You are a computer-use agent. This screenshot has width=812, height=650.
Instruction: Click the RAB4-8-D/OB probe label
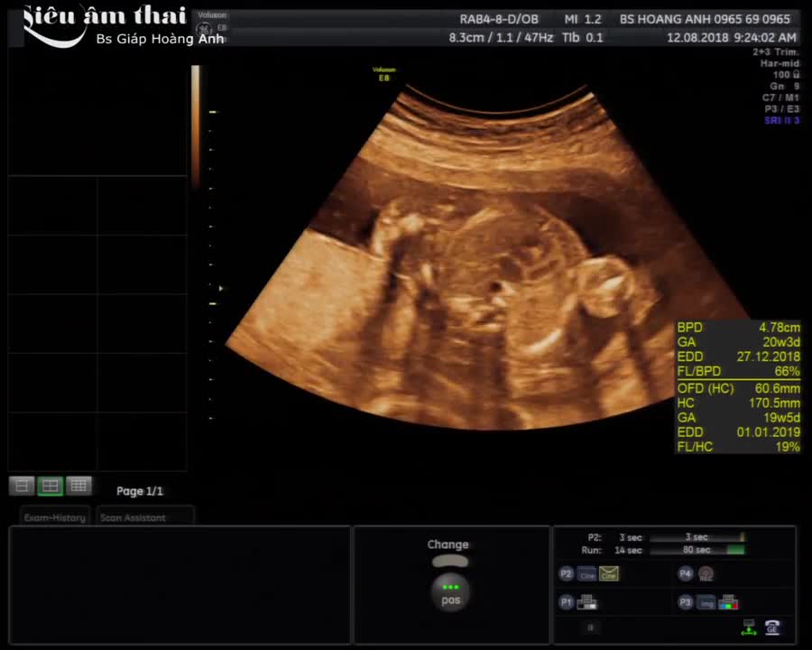[499, 20]
